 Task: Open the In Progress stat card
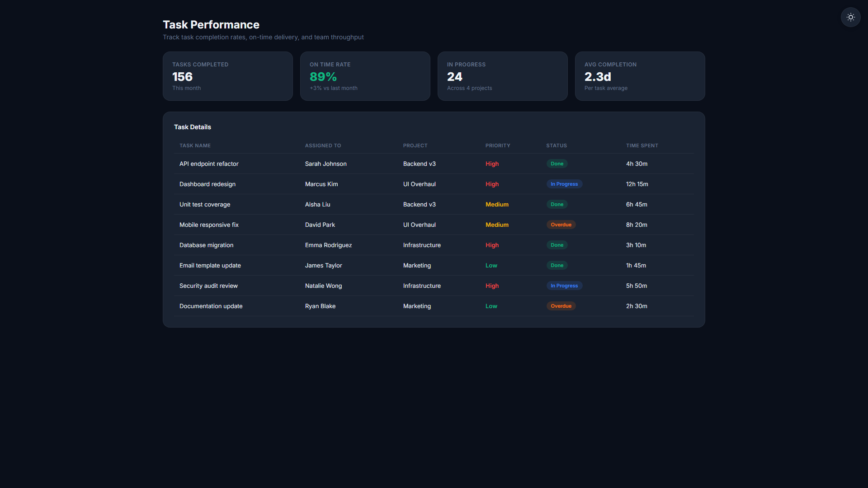click(503, 76)
